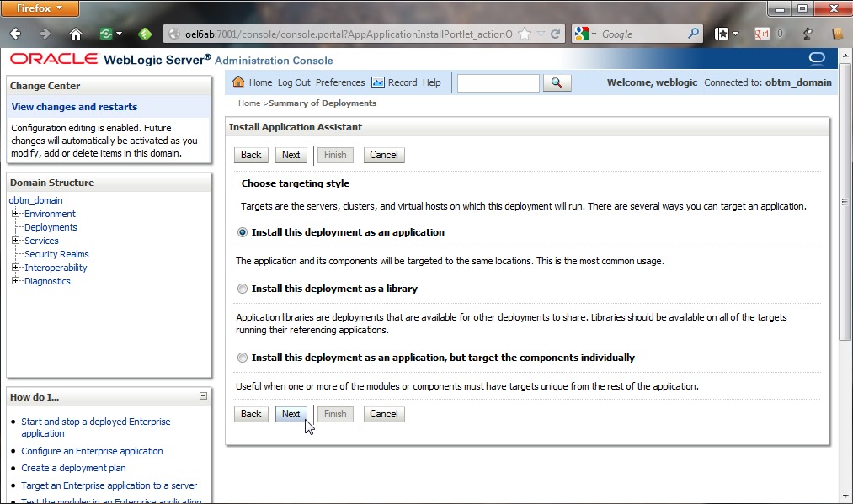Open the Firefox home page icon
The width and height of the screenshot is (853, 504).
[76, 34]
